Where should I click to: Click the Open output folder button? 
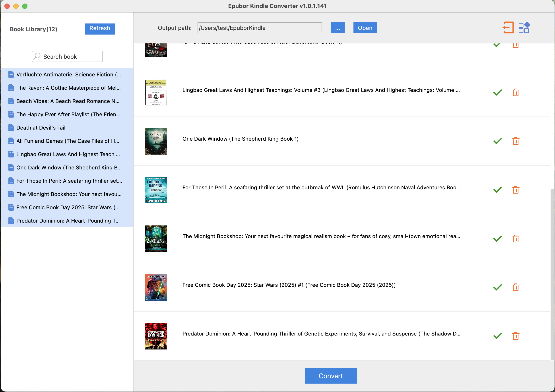[365, 28]
